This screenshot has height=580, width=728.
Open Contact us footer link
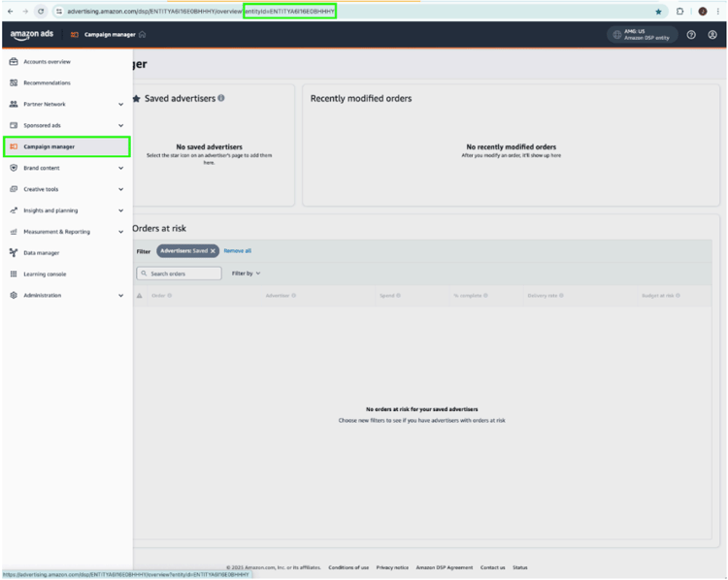pyautogui.click(x=492, y=567)
